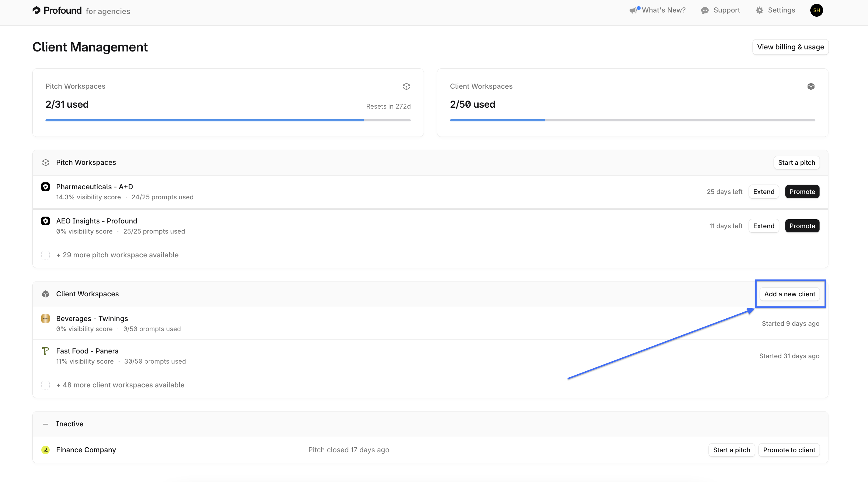Screen dimensions: 868x482
Task: Click the Client Management page heading
Action: click(x=90, y=47)
